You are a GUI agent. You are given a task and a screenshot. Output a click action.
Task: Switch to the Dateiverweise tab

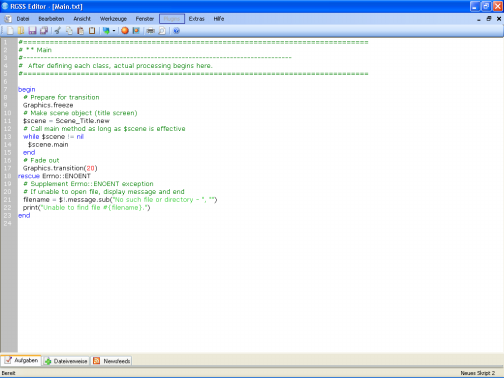tap(66, 361)
